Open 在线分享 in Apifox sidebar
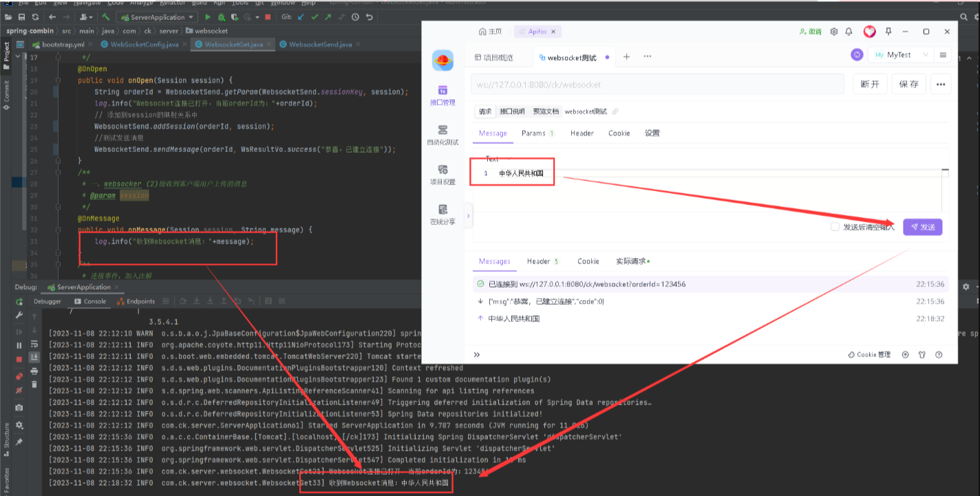This screenshot has height=496, width=980. pyautogui.click(x=443, y=215)
